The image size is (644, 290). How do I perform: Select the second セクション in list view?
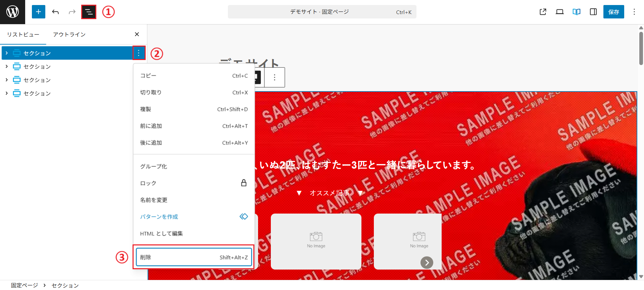tap(37, 67)
